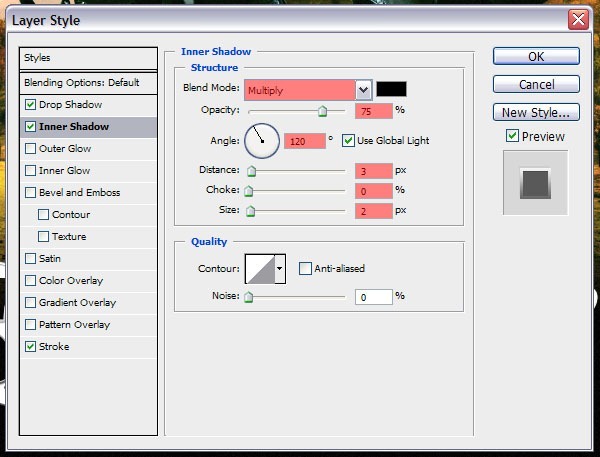600x457 pixels.
Task: Close the Layer Style dialog
Action: [577, 20]
